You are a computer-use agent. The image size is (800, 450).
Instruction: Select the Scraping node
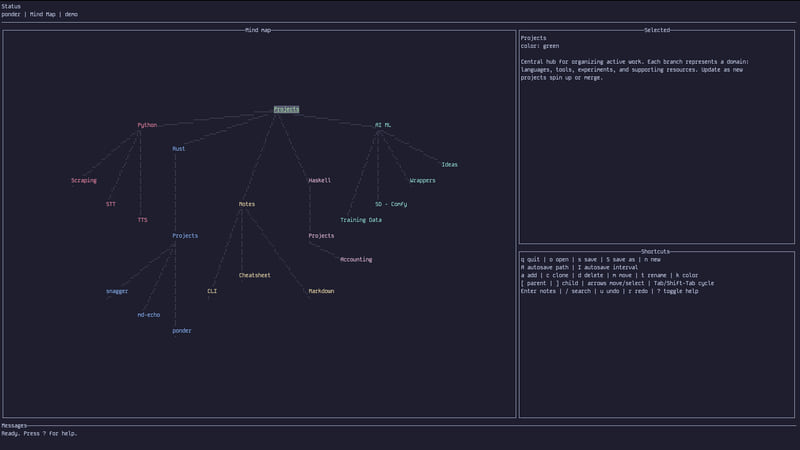84,181
